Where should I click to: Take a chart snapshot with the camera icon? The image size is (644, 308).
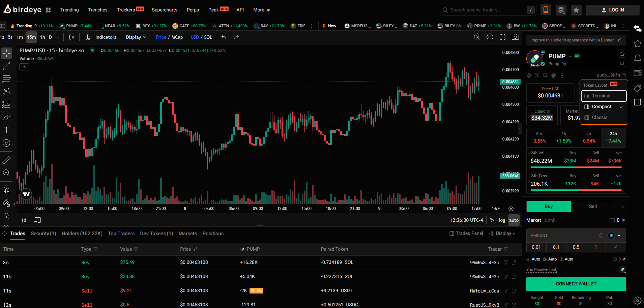point(515,37)
